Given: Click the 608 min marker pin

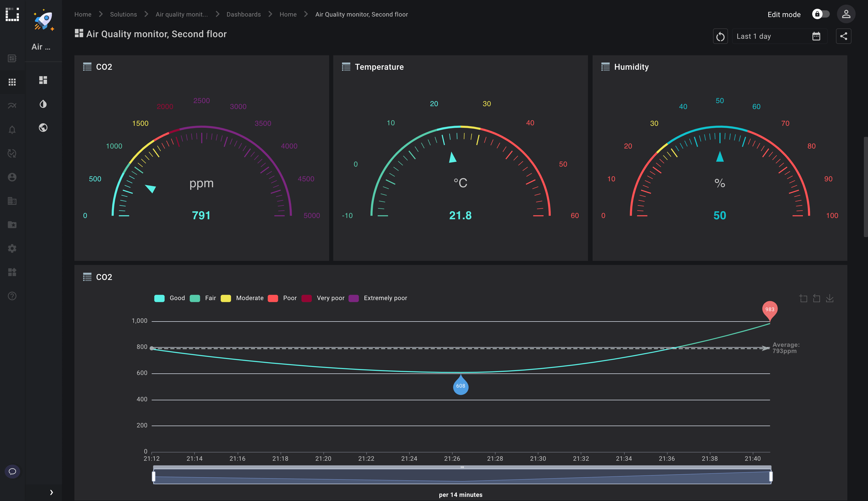Looking at the screenshot, I should (x=461, y=385).
